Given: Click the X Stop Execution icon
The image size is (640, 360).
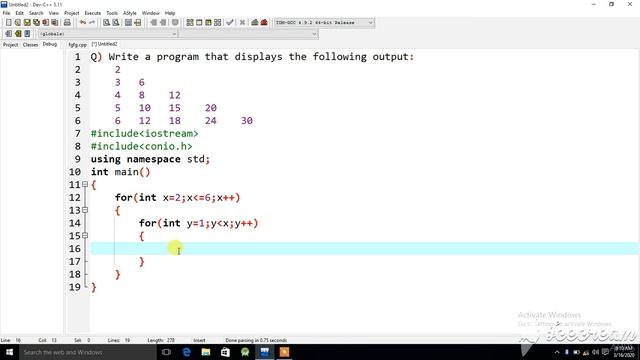Looking at the screenshot, I should click(x=242, y=22).
